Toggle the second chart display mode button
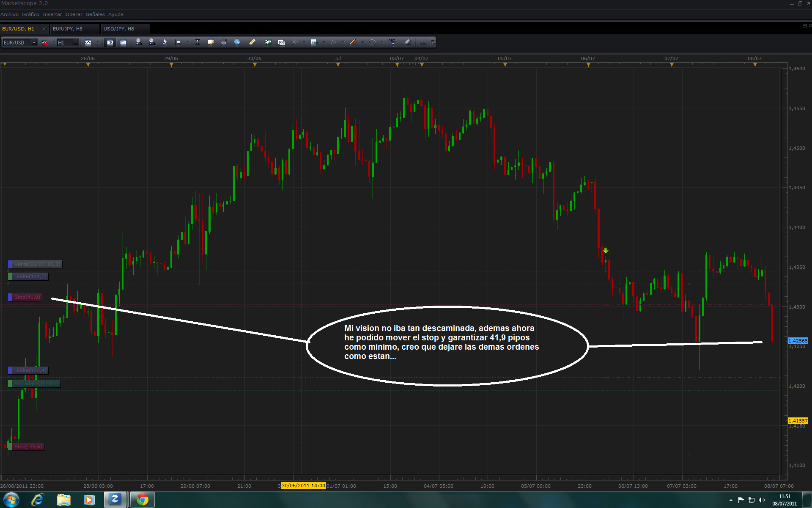 point(123,42)
